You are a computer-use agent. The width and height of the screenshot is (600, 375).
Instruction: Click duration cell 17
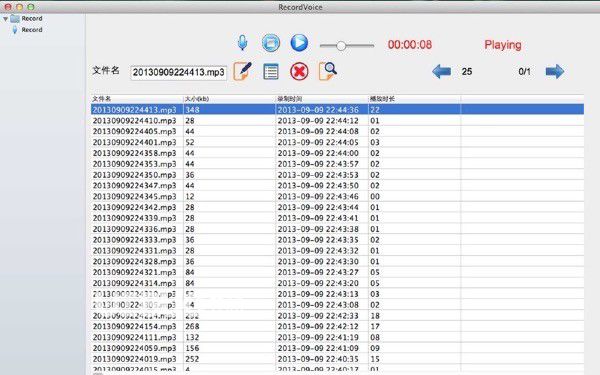pos(375,326)
